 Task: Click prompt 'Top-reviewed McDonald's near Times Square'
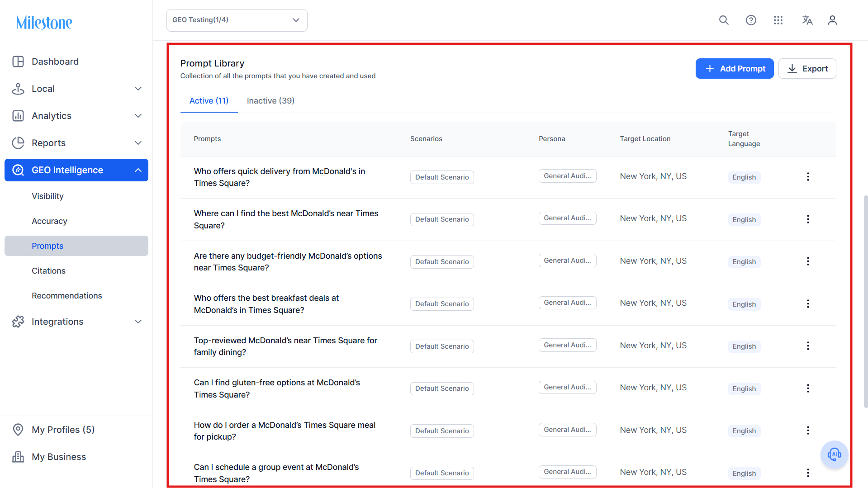tap(285, 346)
